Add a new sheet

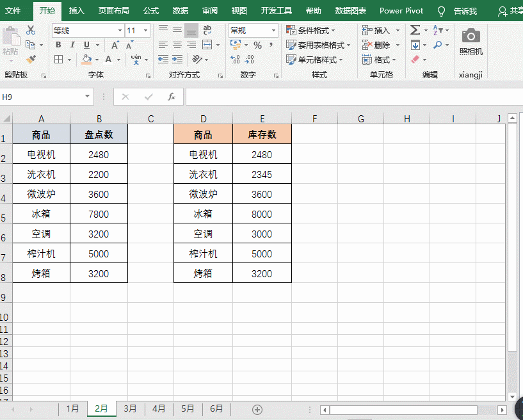(x=257, y=409)
